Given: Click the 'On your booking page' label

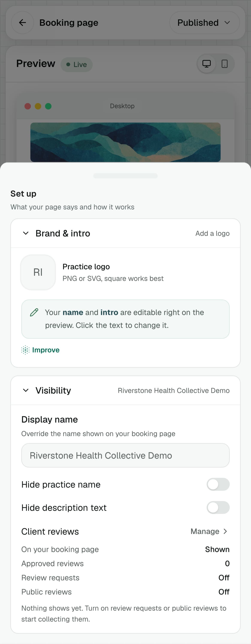Looking at the screenshot, I should click(60, 549).
